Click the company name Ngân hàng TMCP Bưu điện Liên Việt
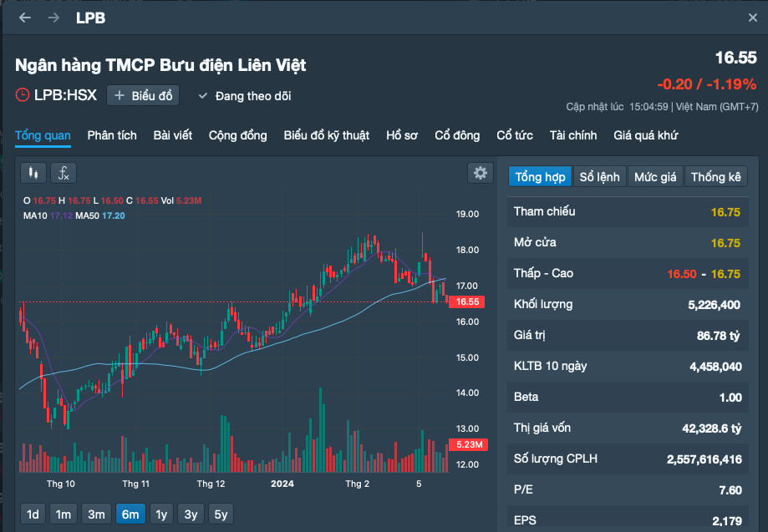This screenshot has width=768, height=532. click(x=160, y=65)
